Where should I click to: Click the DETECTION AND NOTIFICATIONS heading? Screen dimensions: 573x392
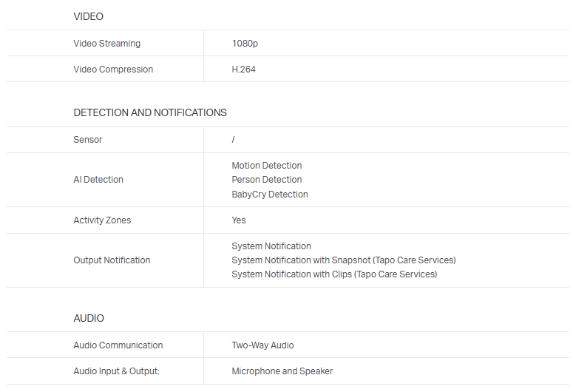[150, 113]
